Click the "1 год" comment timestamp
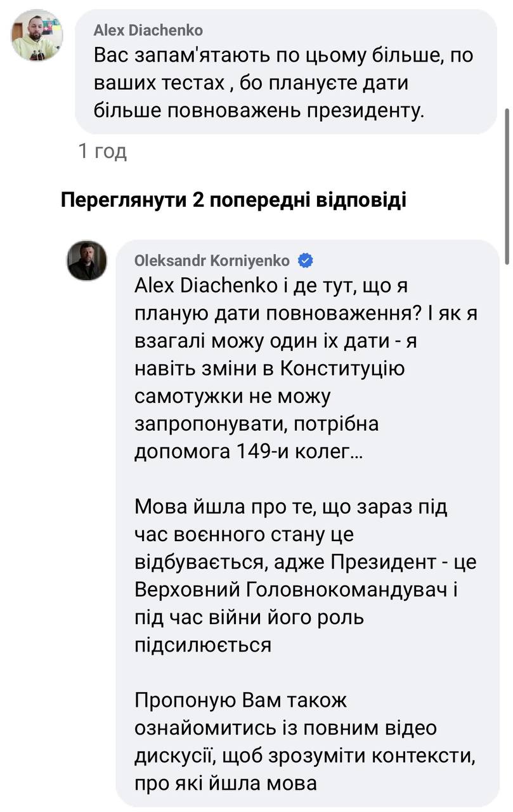The height and width of the screenshot is (812, 513). coord(102,152)
